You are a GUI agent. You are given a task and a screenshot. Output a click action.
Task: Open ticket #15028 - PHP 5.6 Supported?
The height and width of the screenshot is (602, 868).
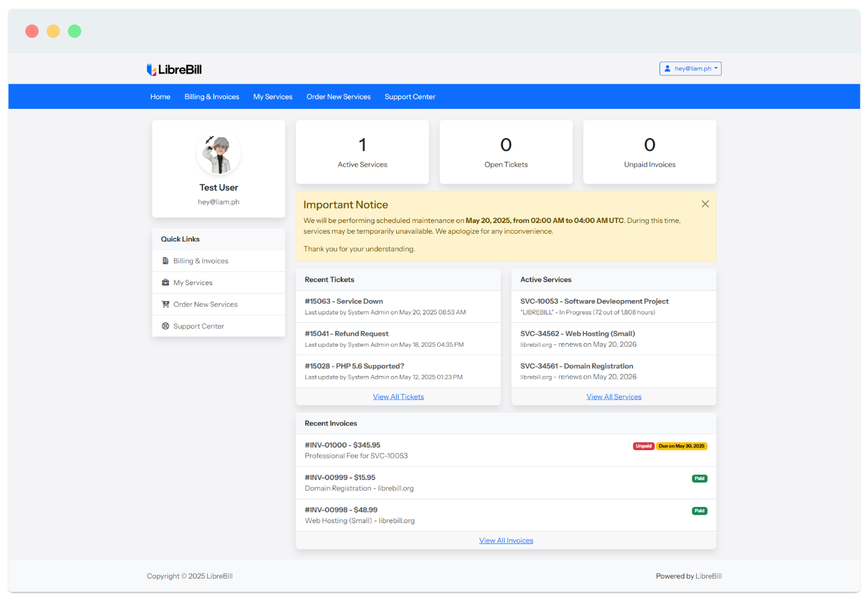(398, 371)
